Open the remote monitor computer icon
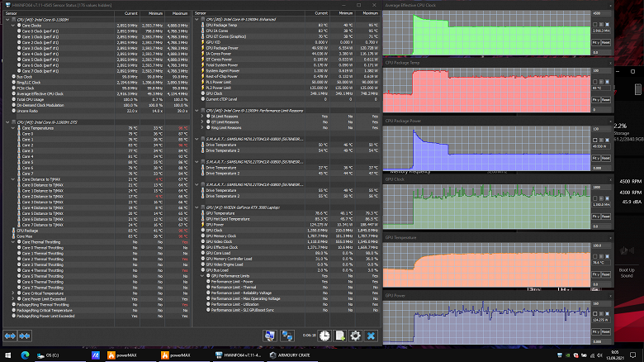The height and width of the screenshot is (362, 644). click(x=270, y=336)
